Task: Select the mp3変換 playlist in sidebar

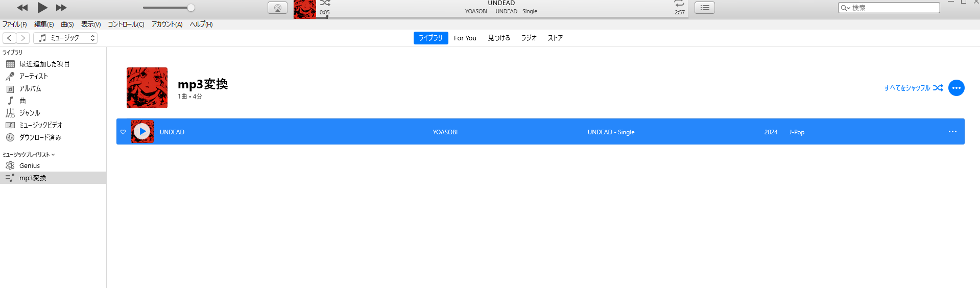Action: 53,178
